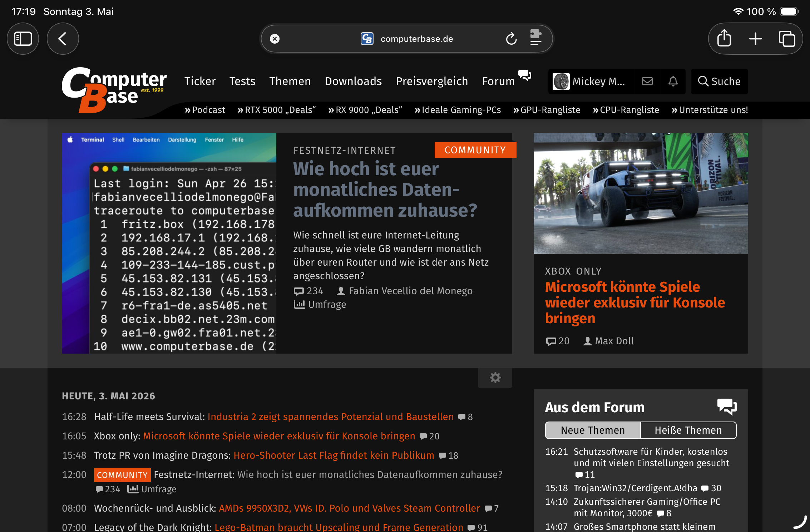The height and width of the screenshot is (532, 810).
Task: Click the ComputerBase logo
Action: (x=114, y=90)
